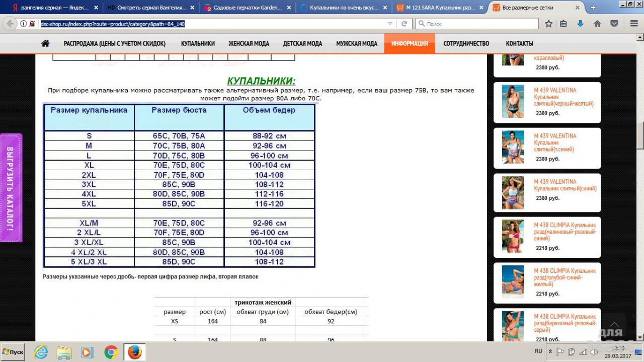Viewport: 644px width, 362px height.
Task: Open Internet Explorer from the taskbar
Action: pyautogui.click(x=41, y=352)
